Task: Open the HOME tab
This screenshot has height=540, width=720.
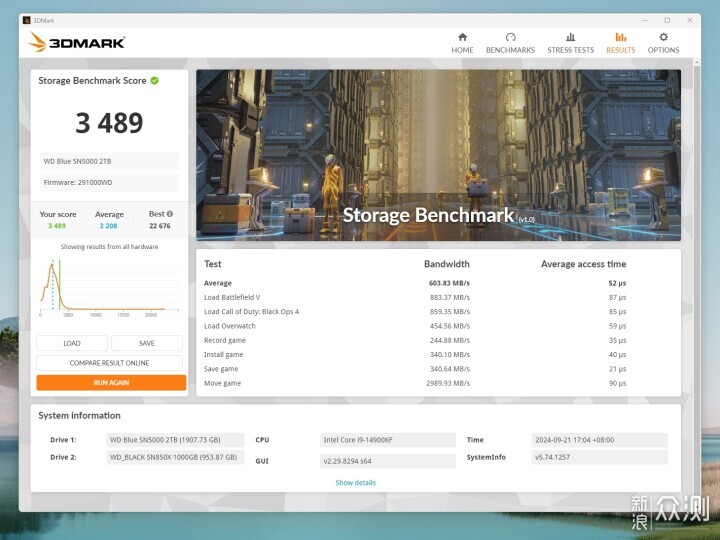Action: pyautogui.click(x=462, y=43)
